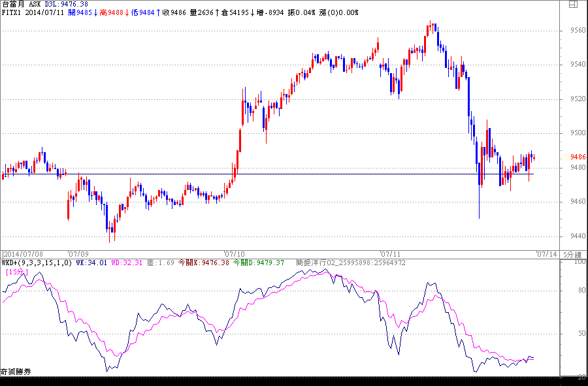Click the window layout icon at top right
Screen dimensions: 588x386
point(573,5)
